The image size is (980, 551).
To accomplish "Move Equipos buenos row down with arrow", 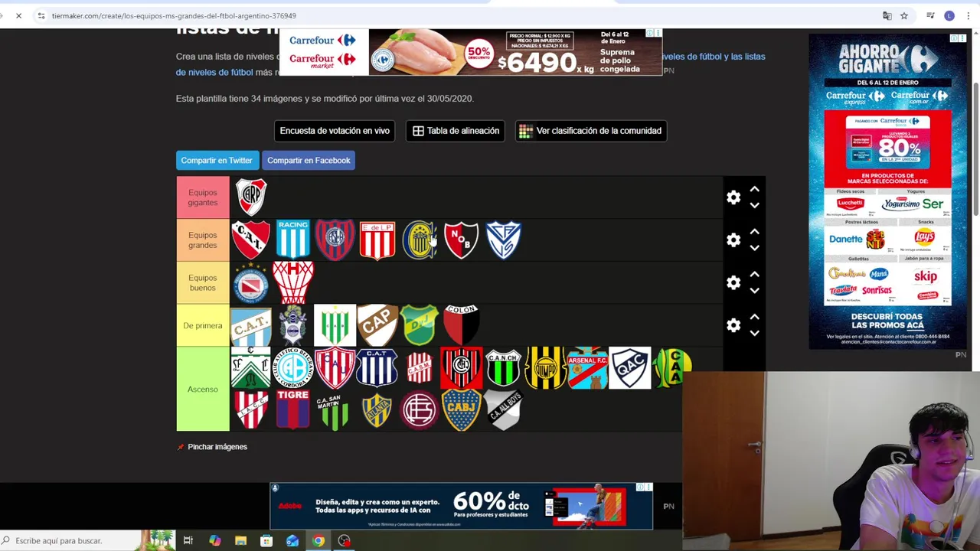I will 754,291.
